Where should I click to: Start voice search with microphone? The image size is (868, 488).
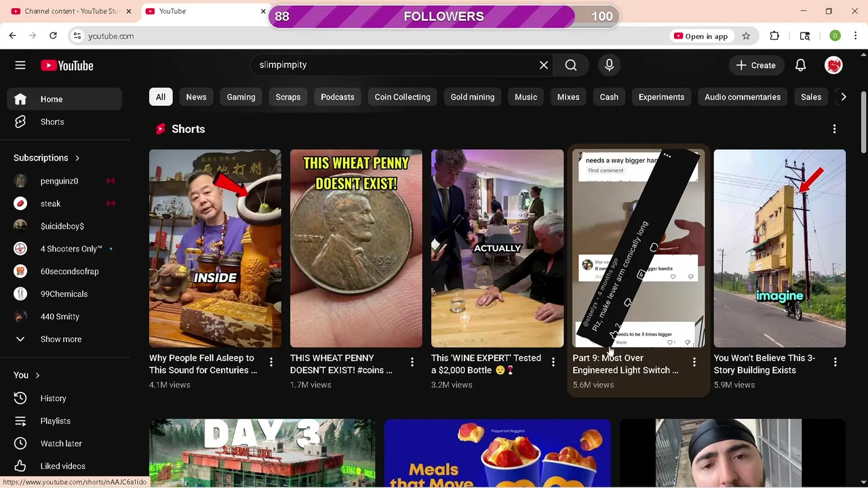pos(609,65)
